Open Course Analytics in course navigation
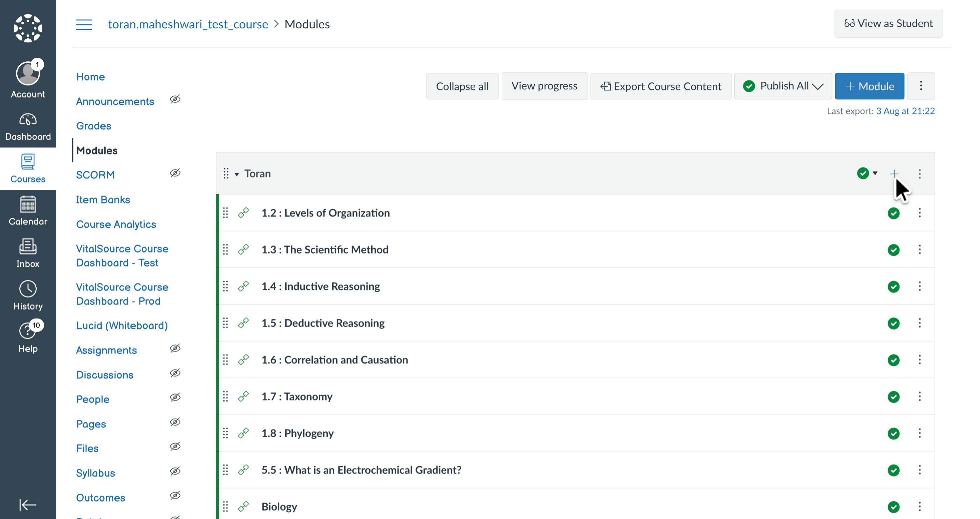 116,224
